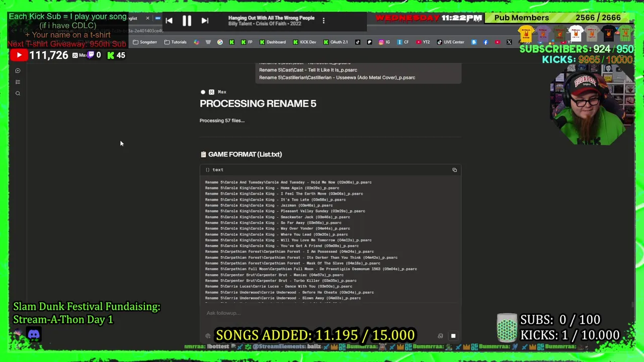Click the Max model label
This screenshot has width=644, height=362.
222,92
